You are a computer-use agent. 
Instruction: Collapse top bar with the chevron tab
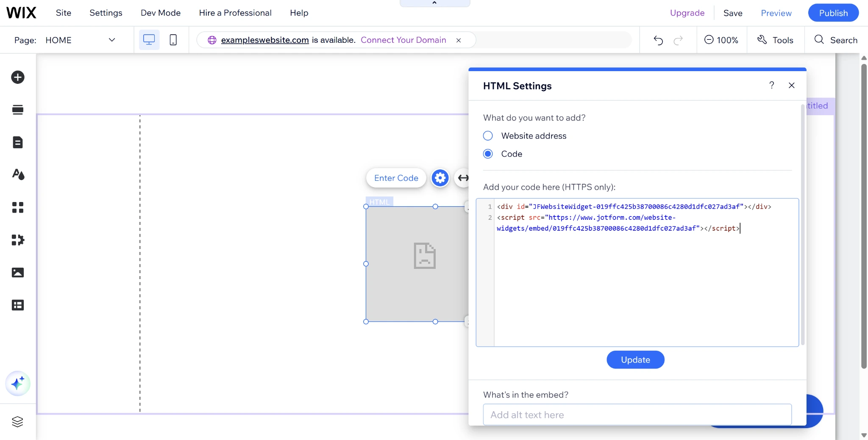tap(435, 3)
